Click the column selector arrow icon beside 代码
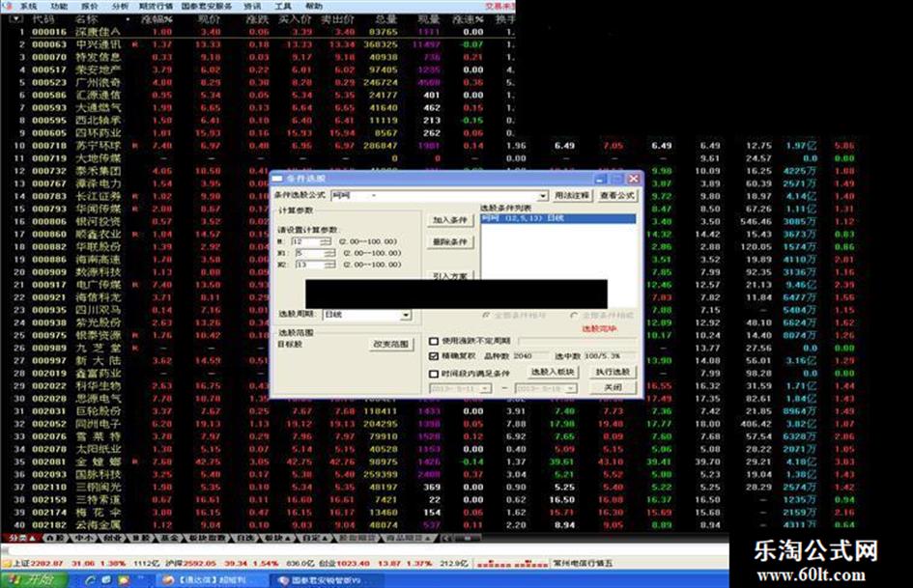 click(15, 19)
